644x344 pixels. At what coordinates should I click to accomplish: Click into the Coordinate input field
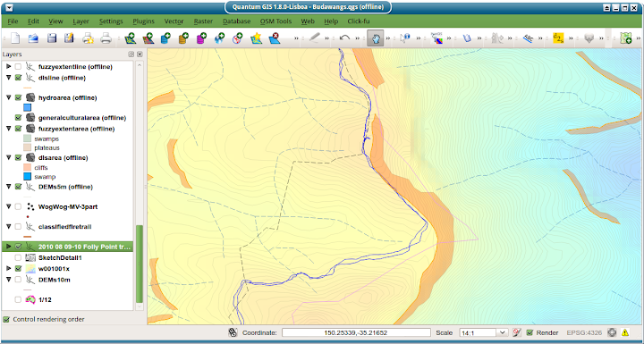coord(356,332)
